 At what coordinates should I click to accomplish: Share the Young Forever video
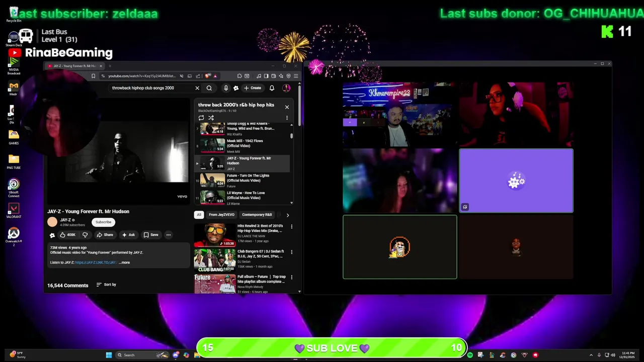click(105, 235)
